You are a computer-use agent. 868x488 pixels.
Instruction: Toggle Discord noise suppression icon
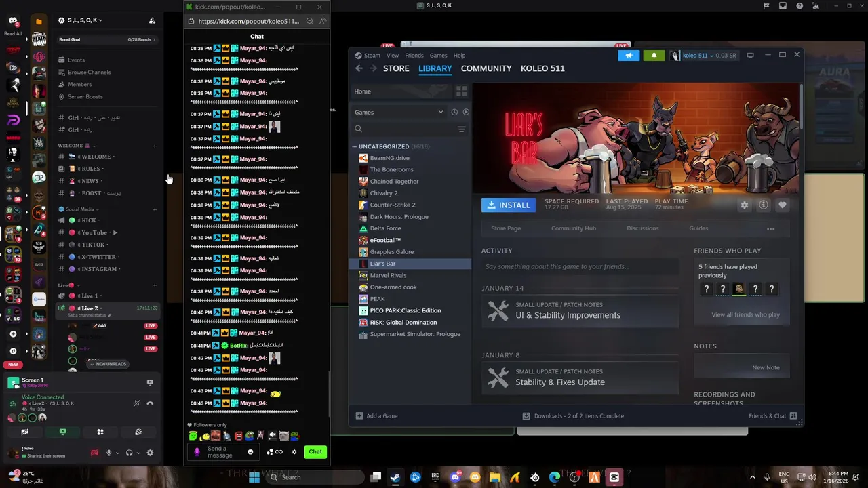coord(136,403)
